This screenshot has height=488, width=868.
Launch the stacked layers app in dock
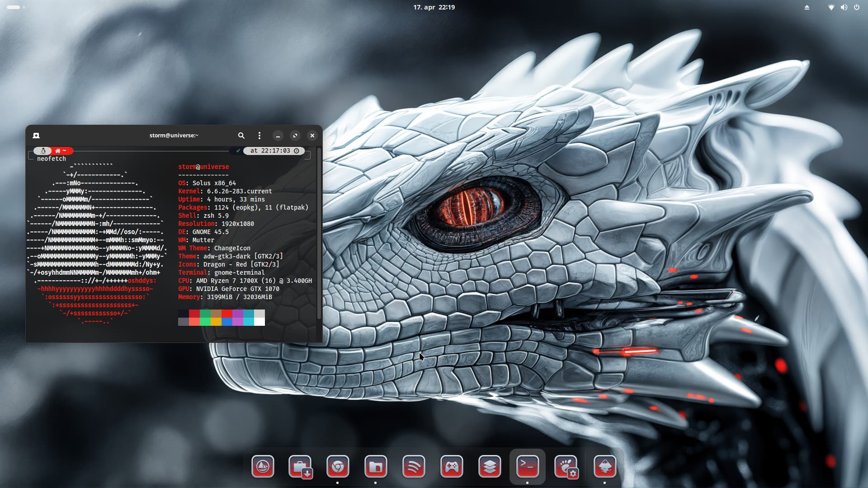click(490, 466)
